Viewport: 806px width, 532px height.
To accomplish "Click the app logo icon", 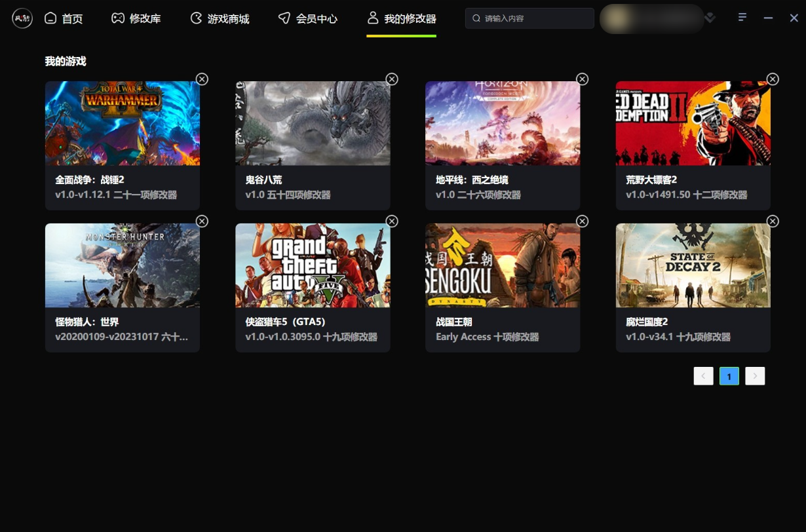I will click(x=22, y=18).
